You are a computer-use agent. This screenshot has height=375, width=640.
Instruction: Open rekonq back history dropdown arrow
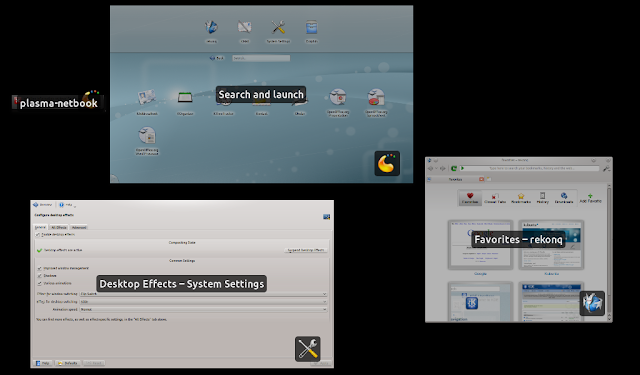coord(436,168)
